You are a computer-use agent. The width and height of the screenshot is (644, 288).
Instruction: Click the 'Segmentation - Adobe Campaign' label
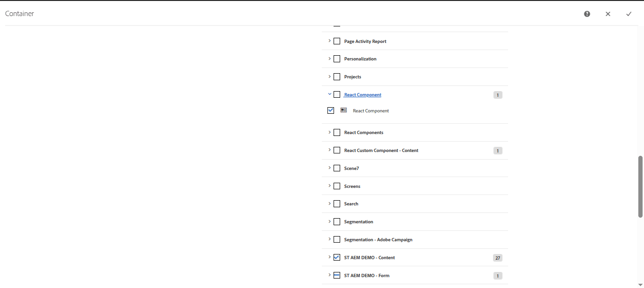pos(378,240)
